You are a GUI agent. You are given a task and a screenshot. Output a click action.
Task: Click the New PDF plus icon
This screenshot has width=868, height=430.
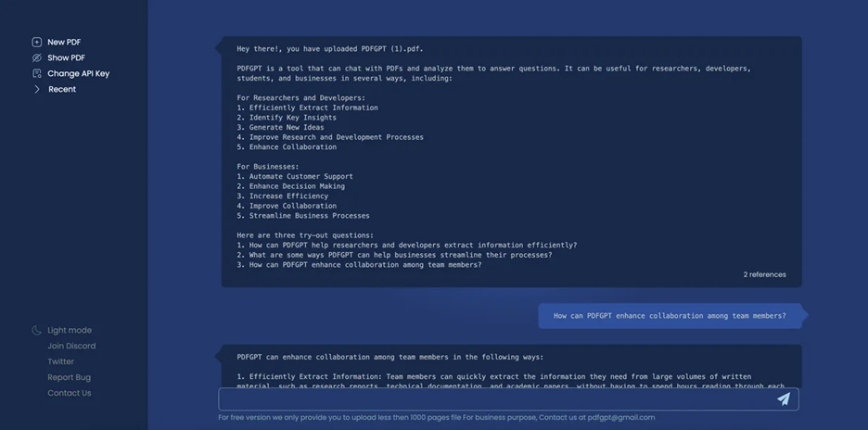(x=36, y=42)
